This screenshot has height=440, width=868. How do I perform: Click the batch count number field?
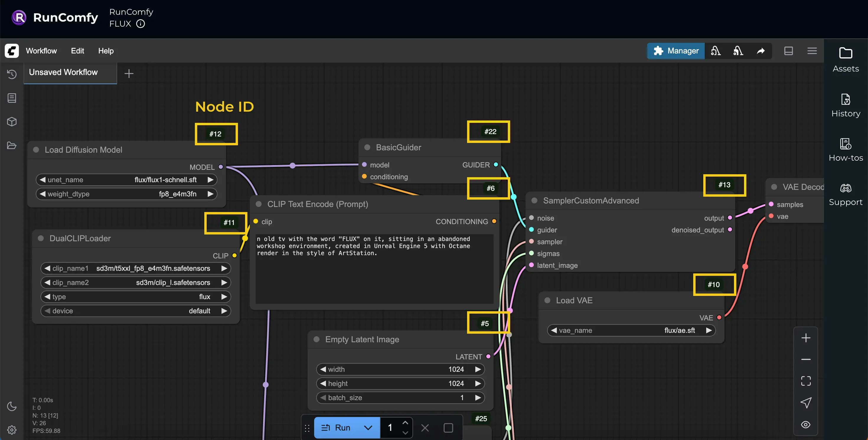tap(390, 428)
